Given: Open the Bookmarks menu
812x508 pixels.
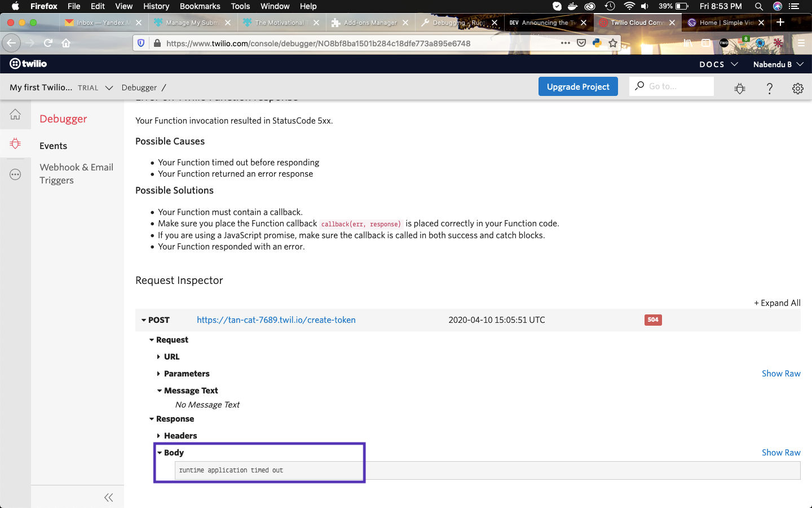Looking at the screenshot, I should [200, 6].
